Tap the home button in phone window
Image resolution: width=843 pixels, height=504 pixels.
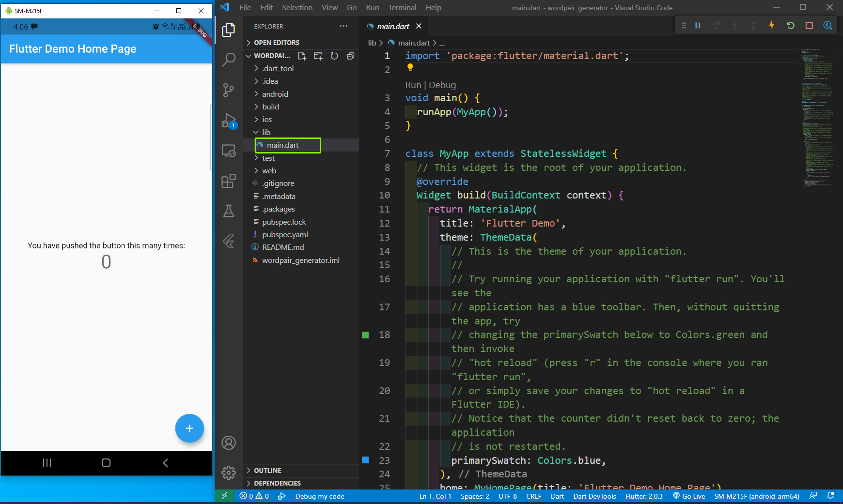(106, 463)
